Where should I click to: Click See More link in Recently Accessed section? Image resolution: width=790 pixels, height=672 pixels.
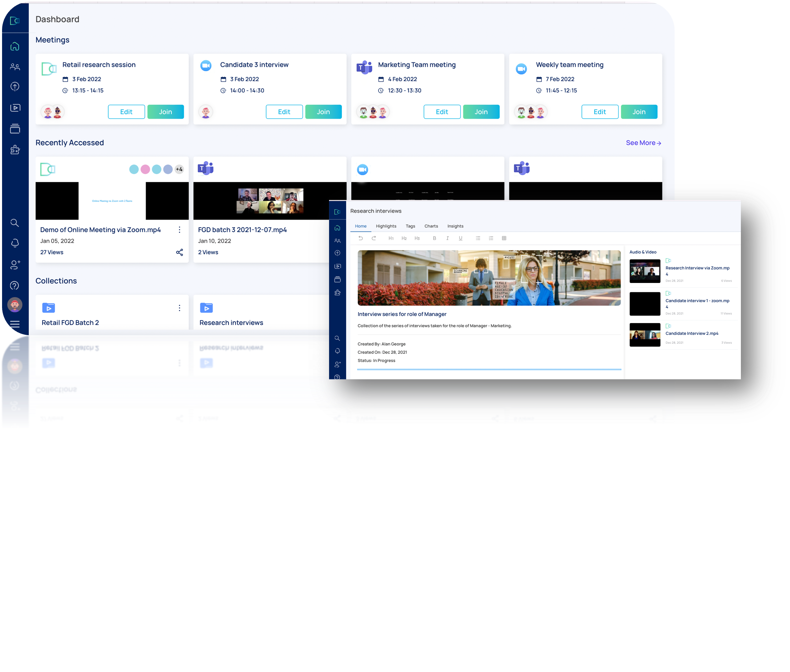(643, 142)
